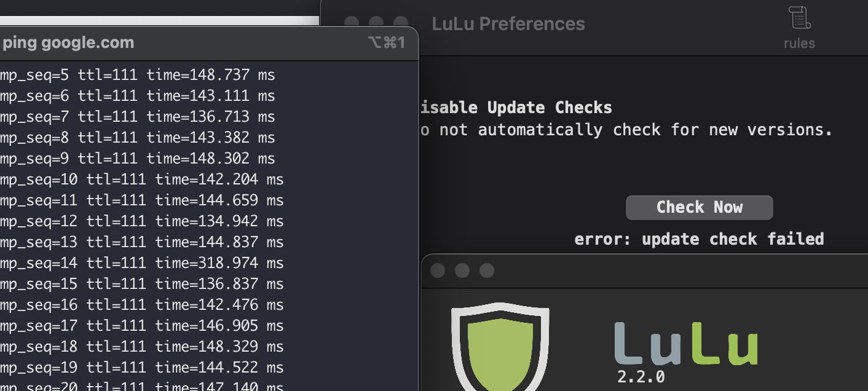Click the LuLu logo text in about window
868x391 pixels.
685,344
